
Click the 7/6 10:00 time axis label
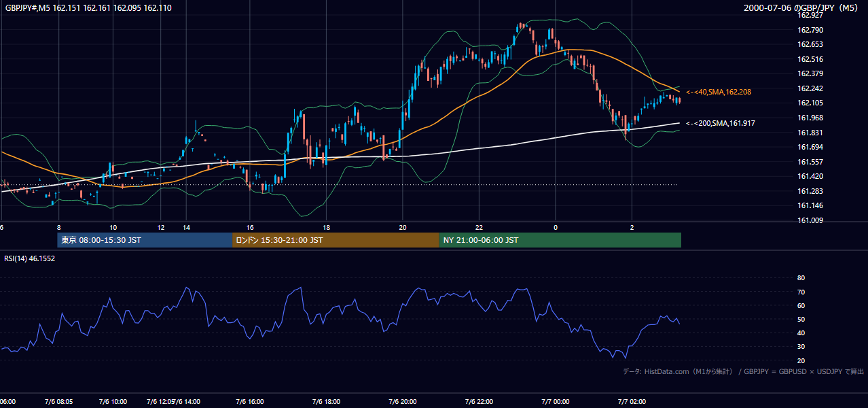point(113,401)
